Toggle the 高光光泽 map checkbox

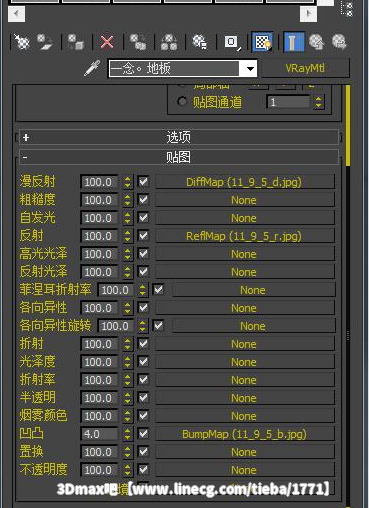tap(144, 254)
